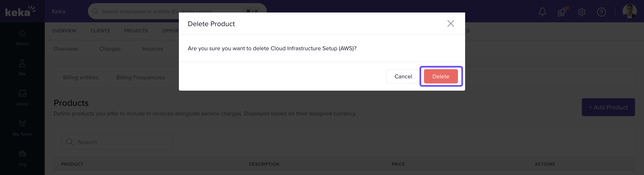
Task: Open the Me profile sidebar icon
Action: 22,67
